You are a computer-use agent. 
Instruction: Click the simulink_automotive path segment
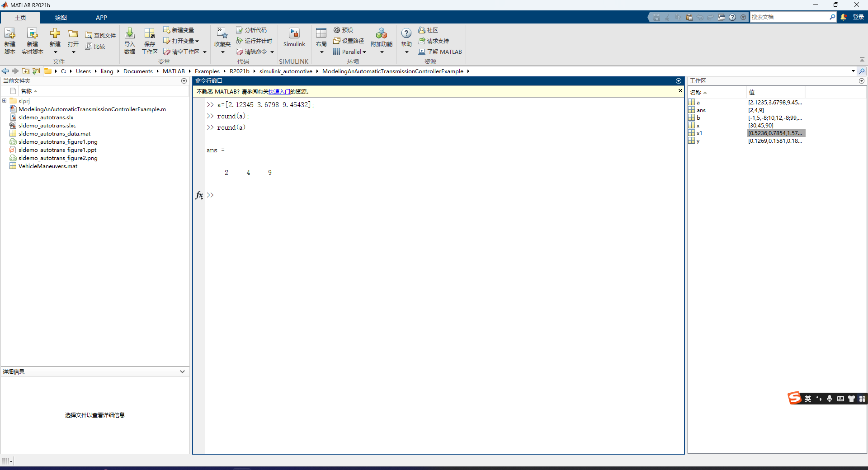click(286, 71)
